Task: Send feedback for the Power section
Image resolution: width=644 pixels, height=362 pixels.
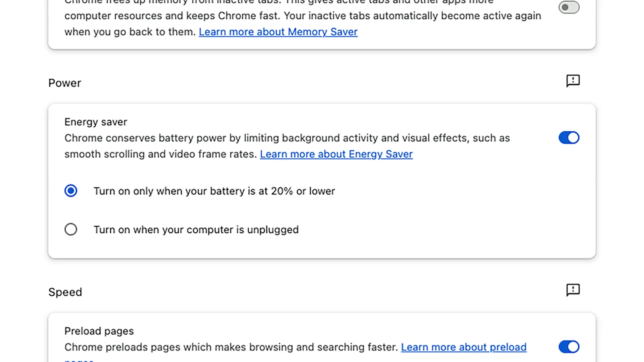Action: coord(573,81)
